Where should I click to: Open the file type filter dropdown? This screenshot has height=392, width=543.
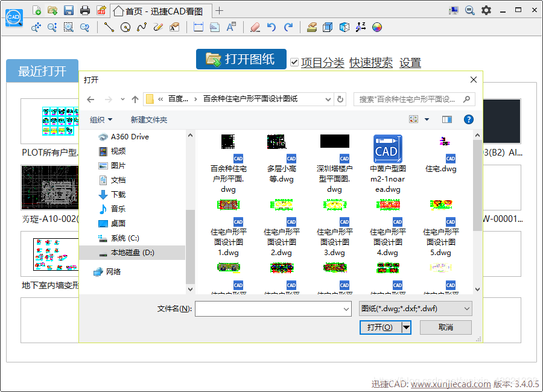416,309
